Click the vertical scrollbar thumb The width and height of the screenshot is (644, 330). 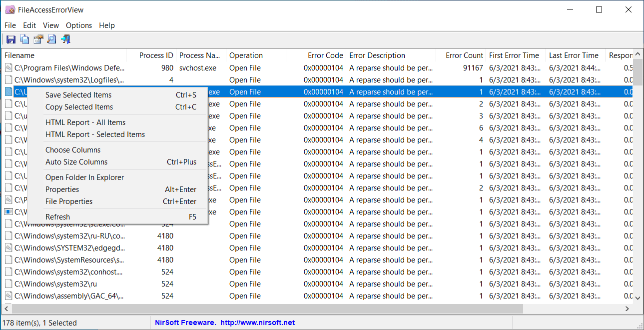tap(637, 73)
